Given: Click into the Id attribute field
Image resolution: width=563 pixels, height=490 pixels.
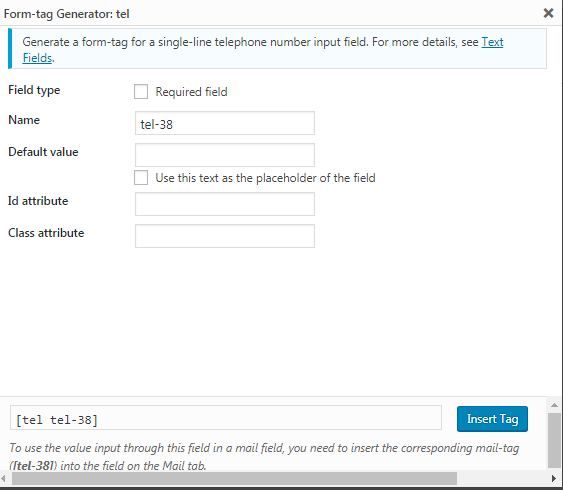Looking at the screenshot, I should pos(225,204).
